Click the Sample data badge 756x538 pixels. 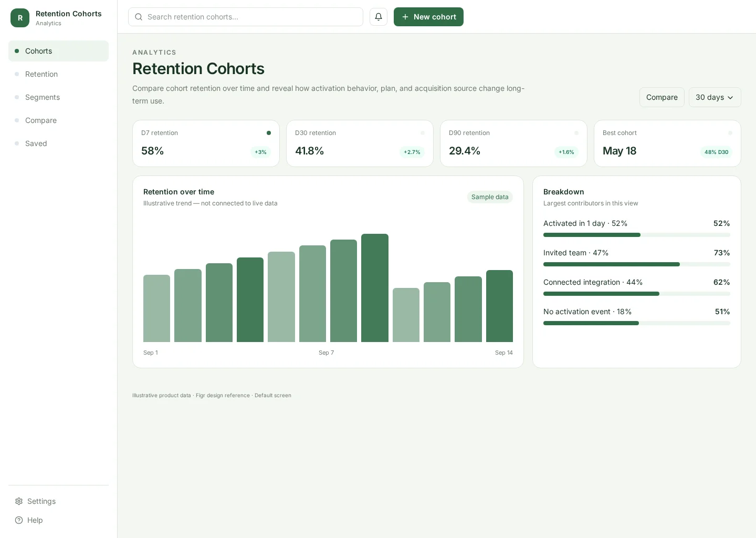[x=490, y=197]
